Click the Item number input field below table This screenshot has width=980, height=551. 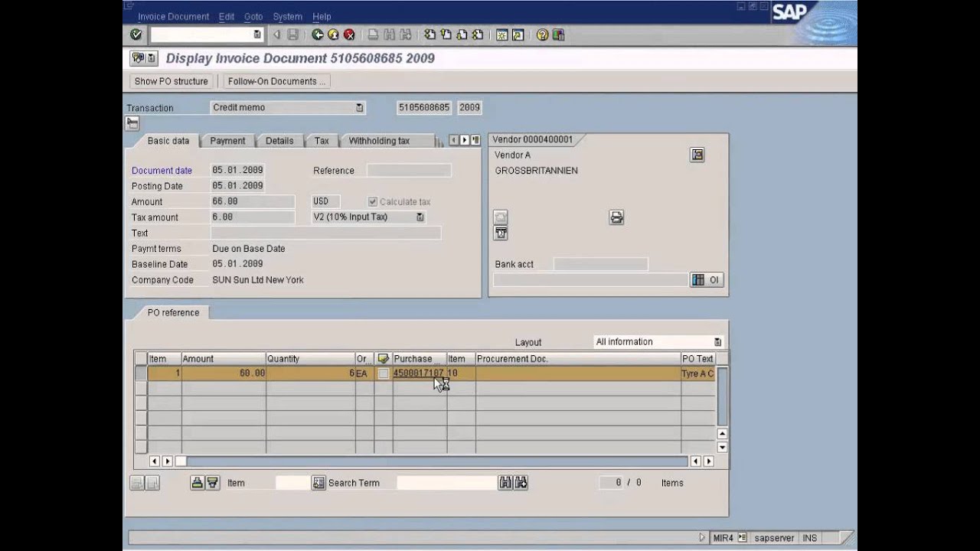tap(292, 483)
